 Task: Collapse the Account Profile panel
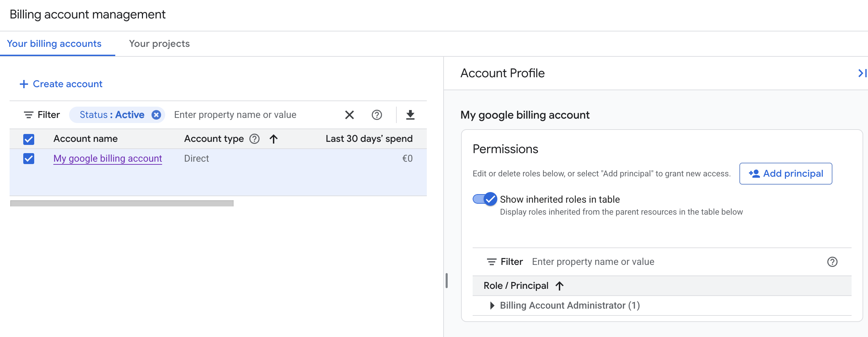(x=861, y=73)
